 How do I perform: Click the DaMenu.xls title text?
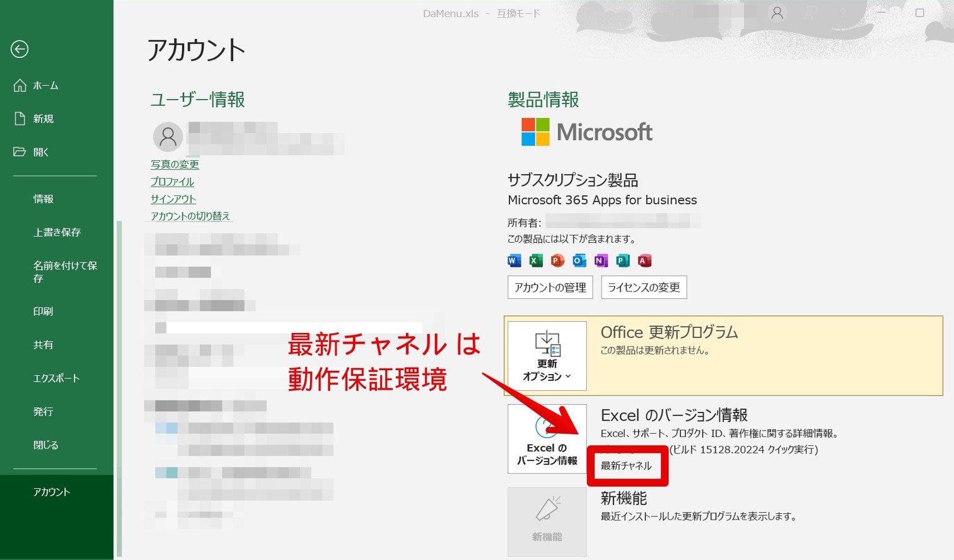[x=451, y=14]
